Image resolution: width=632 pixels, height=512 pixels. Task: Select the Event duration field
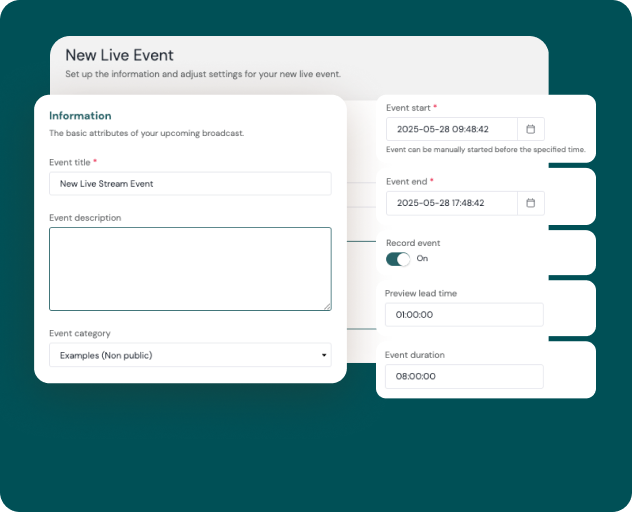(464, 377)
